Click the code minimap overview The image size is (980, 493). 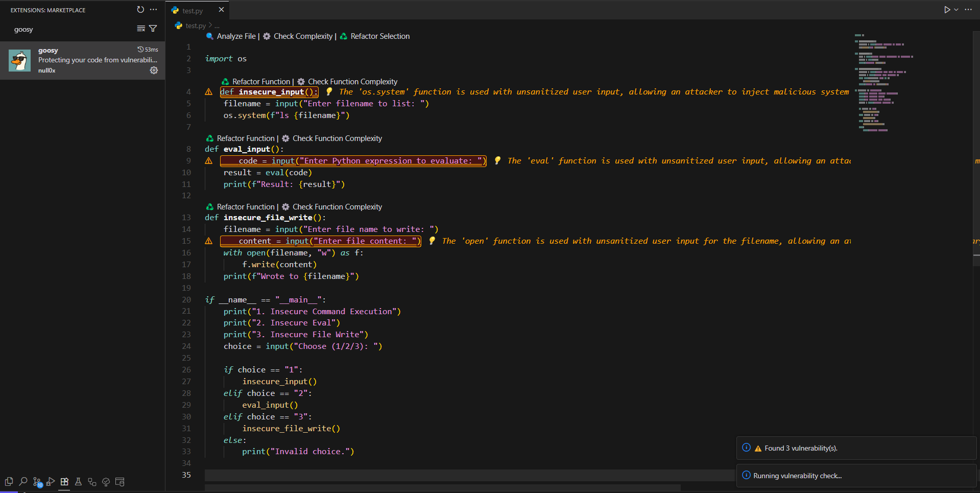point(883,82)
